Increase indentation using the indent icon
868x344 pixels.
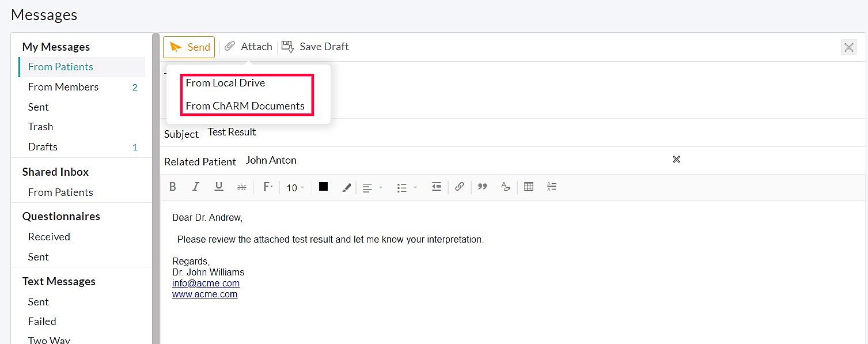[436, 187]
